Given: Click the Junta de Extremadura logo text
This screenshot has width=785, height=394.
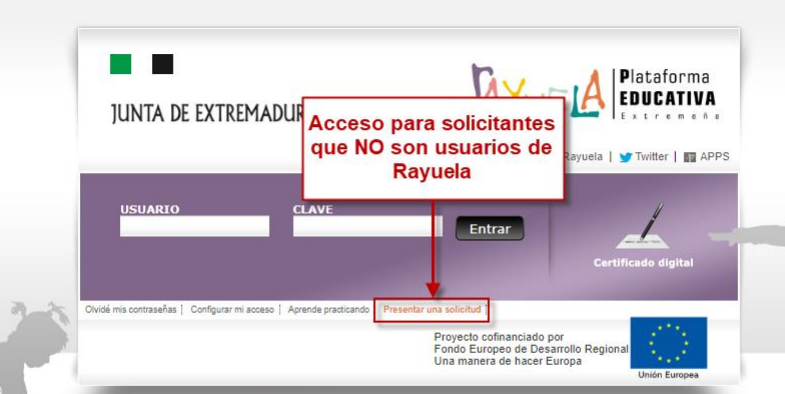Looking at the screenshot, I should pyautogui.click(x=207, y=114).
